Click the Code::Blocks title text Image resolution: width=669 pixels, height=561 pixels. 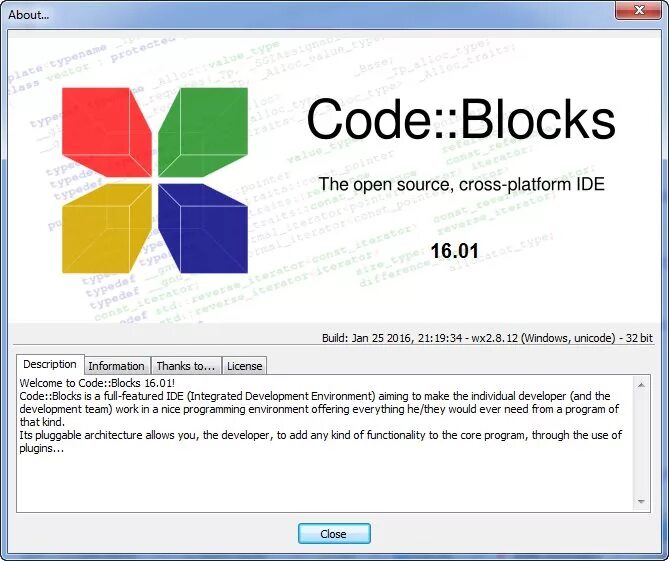[461, 119]
